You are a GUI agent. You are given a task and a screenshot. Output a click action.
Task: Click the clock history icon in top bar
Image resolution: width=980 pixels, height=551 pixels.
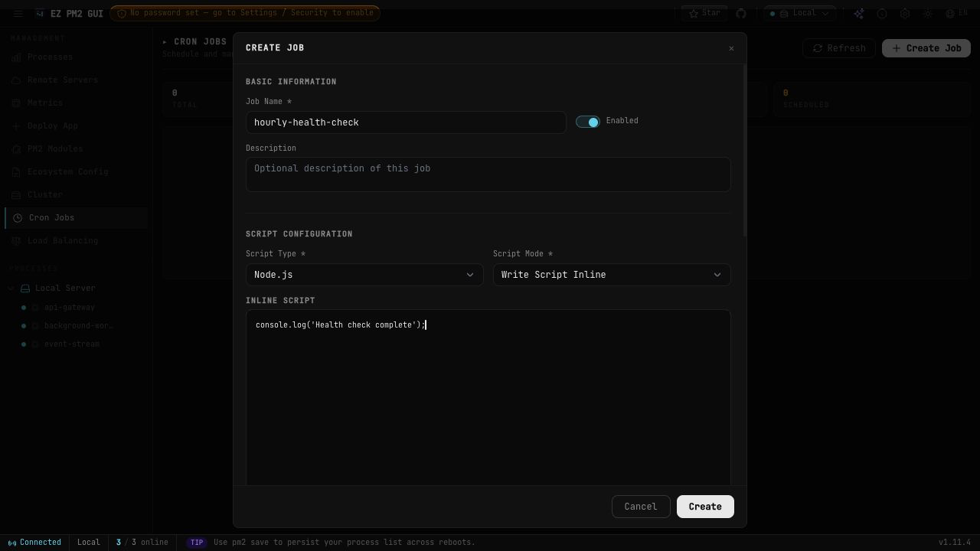click(882, 13)
